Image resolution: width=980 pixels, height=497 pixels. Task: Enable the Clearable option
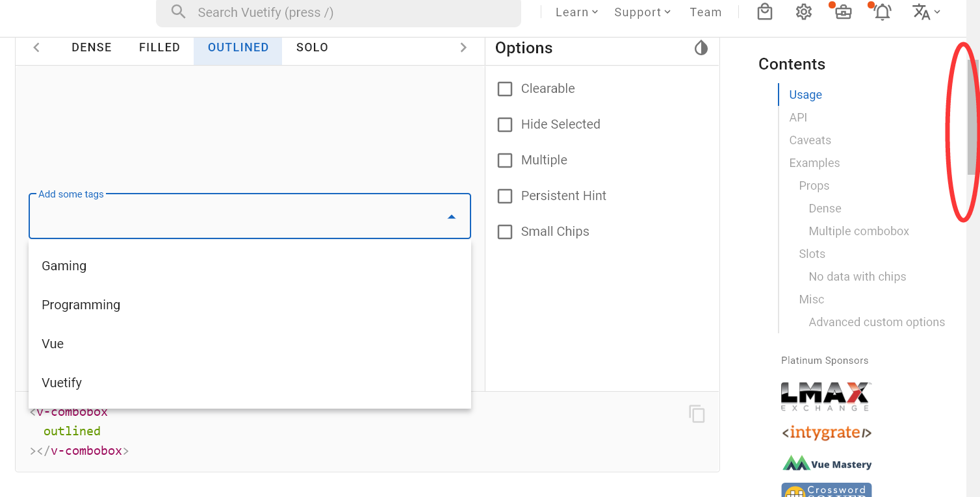(x=505, y=88)
